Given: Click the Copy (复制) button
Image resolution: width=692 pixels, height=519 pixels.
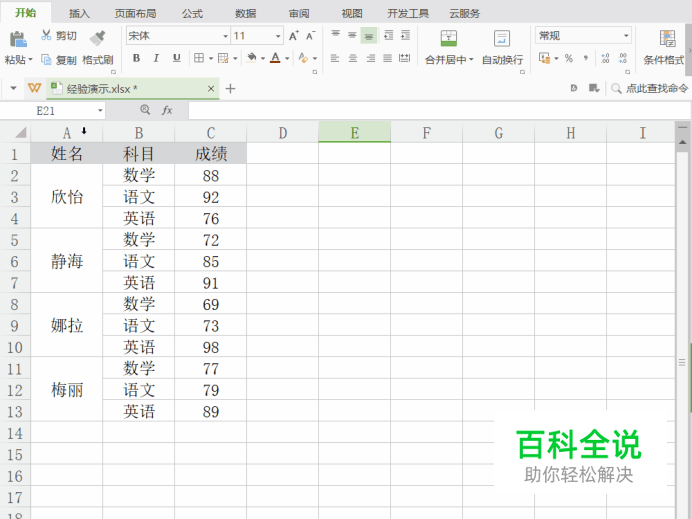Looking at the screenshot, I should pos(59,60).
